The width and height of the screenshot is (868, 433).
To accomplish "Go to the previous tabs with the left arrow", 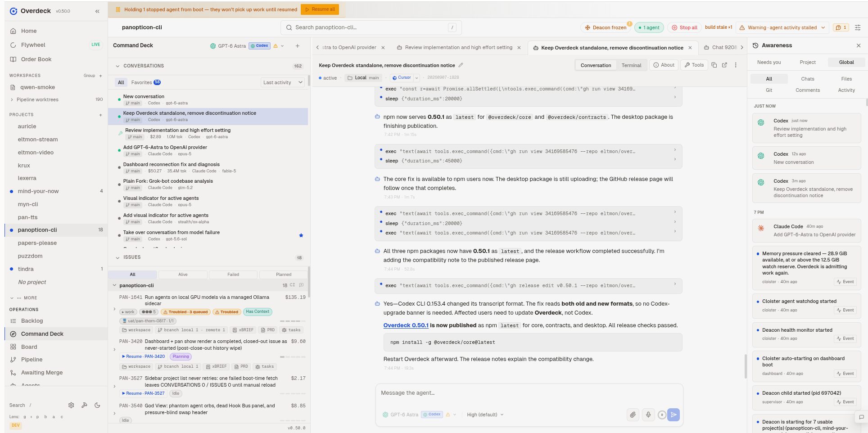I will [x=317, y=48].
